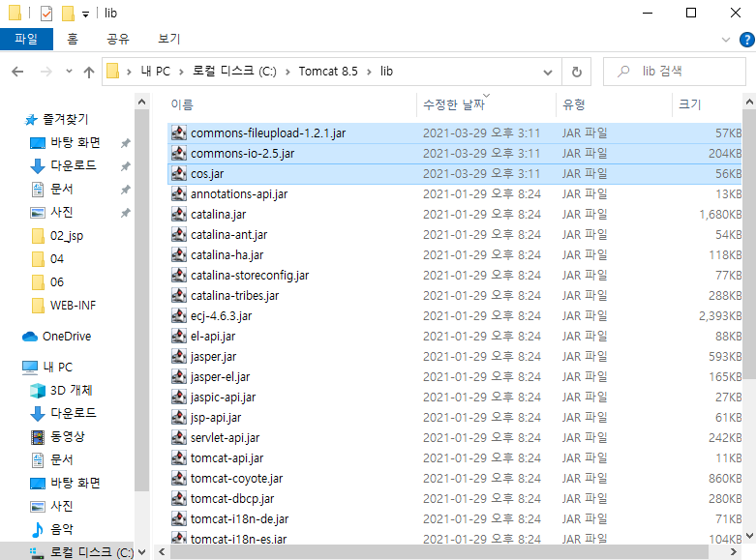Image resolution: width=756 pixels, height=560 pixels.
Task: Open the 파일 ribbon tab
Action: tap(26, 39)
